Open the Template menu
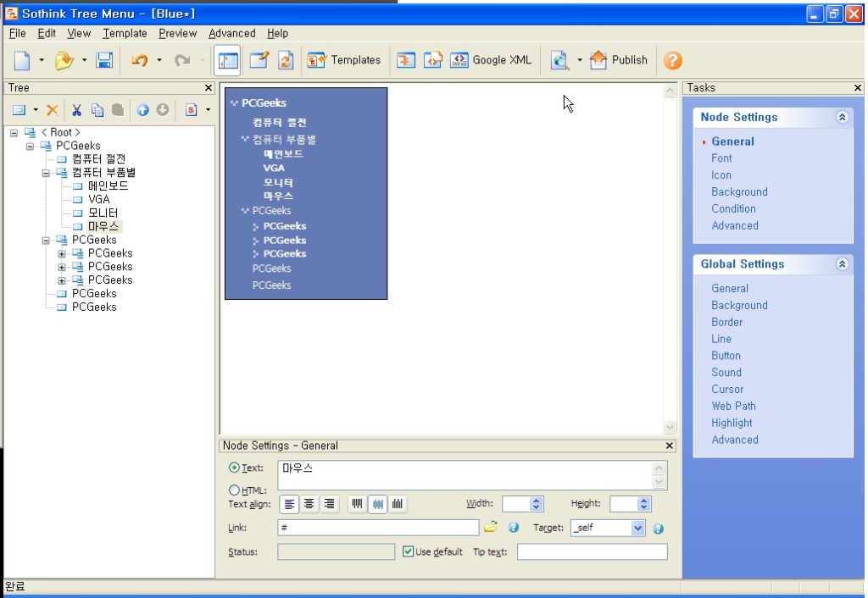 click(125, 33)
